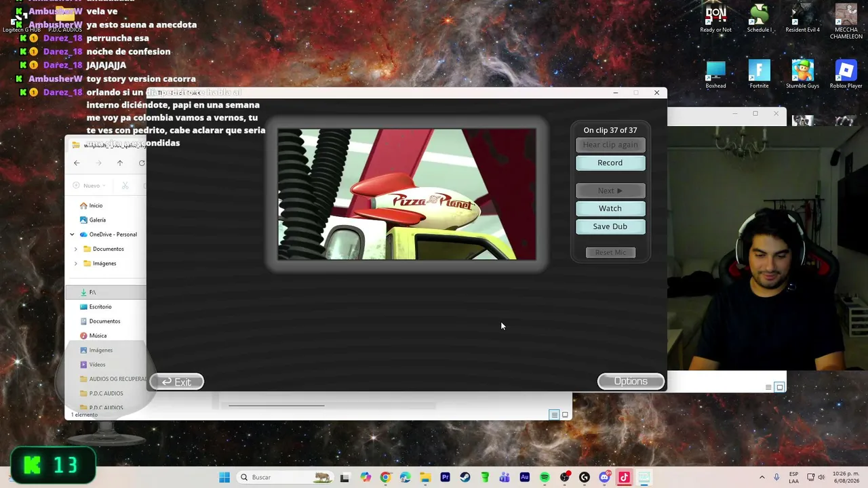
Task: Open Ready or Not desktop shortcut
Action: pos(715,18)
